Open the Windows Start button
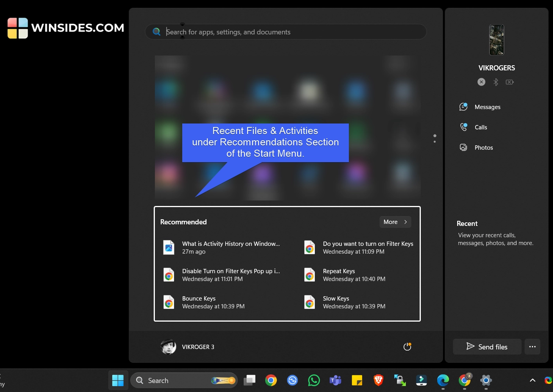Image resolution: width=553 pixels, height=392 pixels. [x=118, y=380]
